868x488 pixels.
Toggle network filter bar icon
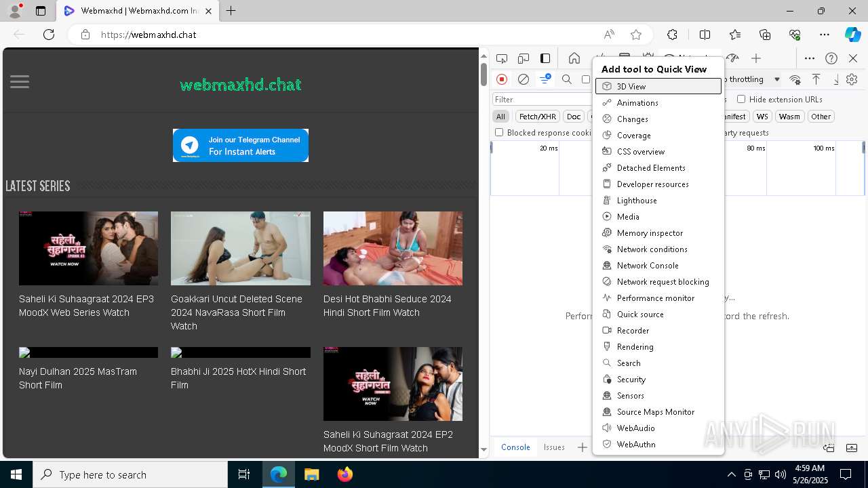tap(545, 79)
